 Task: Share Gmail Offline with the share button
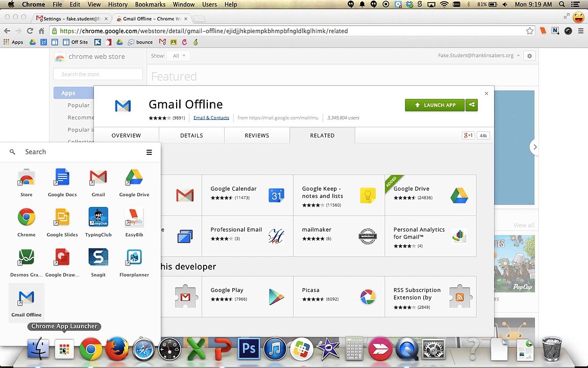pos(472,105)
